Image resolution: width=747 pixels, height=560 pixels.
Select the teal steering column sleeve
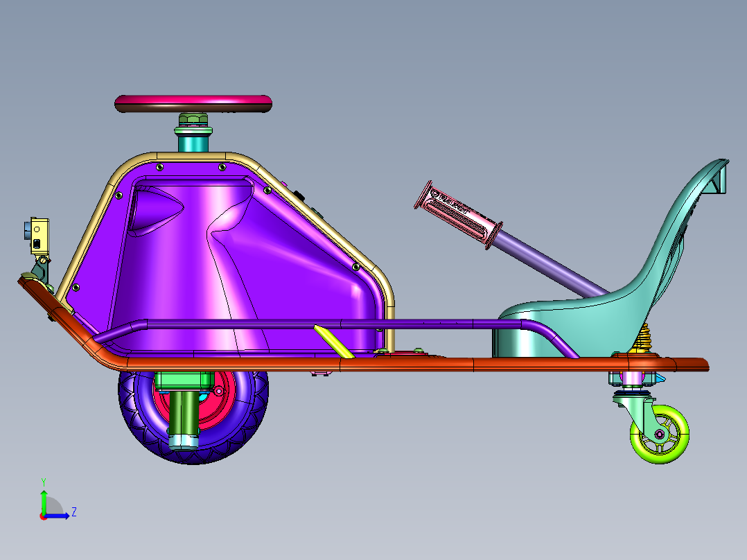(x=193, y=143)
